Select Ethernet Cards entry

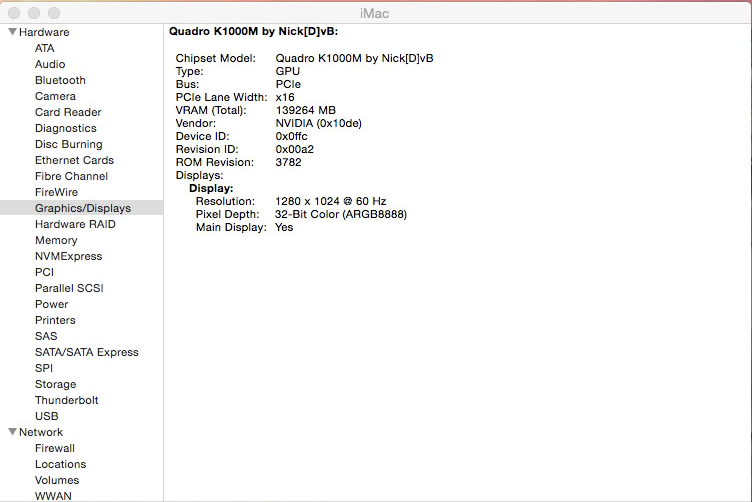74,160
